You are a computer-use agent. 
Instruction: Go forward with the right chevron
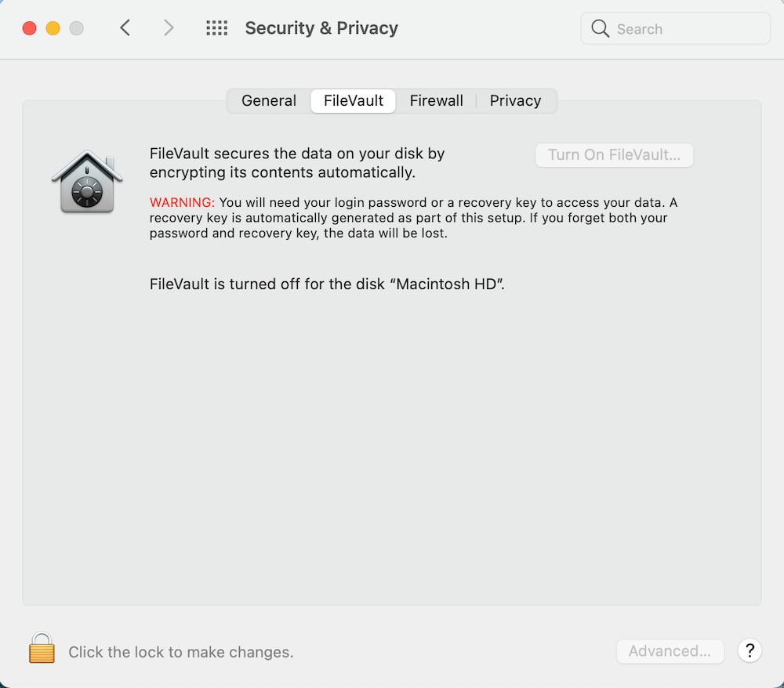(x=169, y=28)
